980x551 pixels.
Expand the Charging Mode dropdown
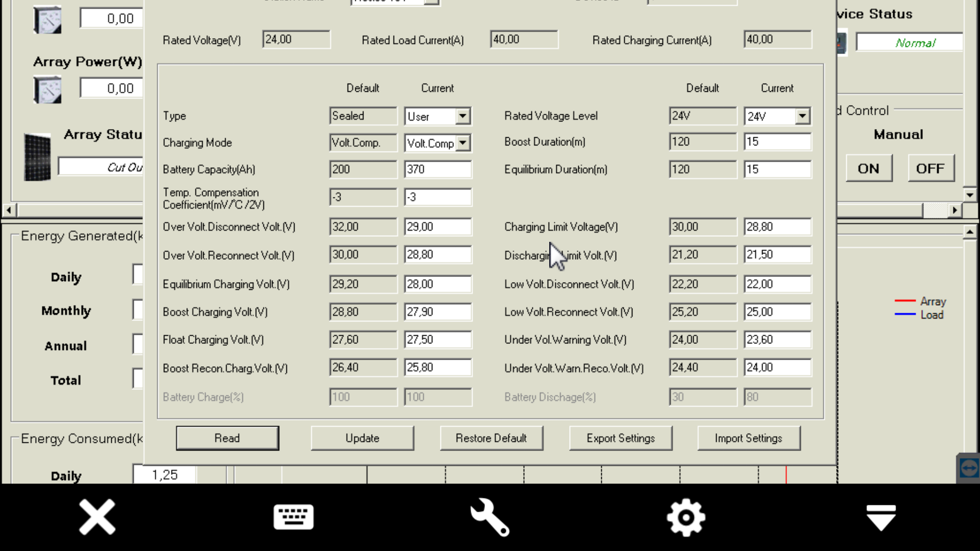coord(462,143)
